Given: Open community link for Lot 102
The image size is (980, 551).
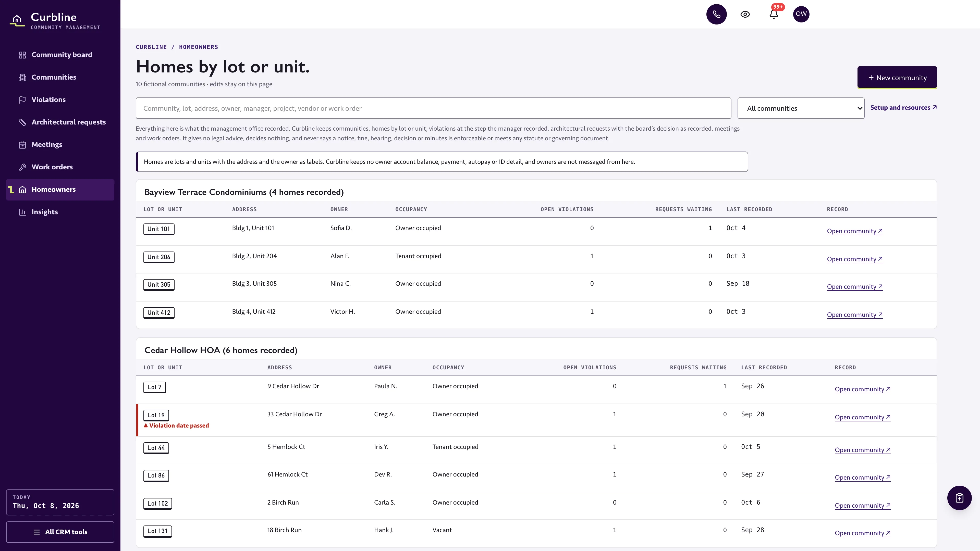Looking at the screenshot, I should (862, 506).
